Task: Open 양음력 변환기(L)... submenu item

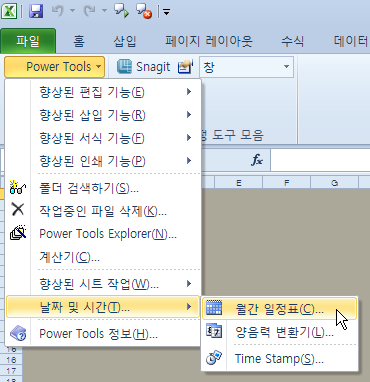Action: click(279, 332)
